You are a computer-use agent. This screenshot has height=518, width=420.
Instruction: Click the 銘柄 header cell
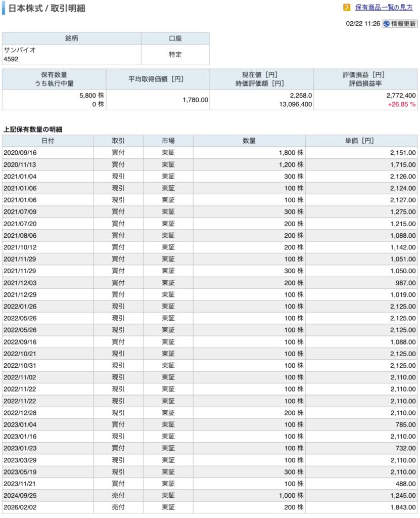tap(71, 38)
